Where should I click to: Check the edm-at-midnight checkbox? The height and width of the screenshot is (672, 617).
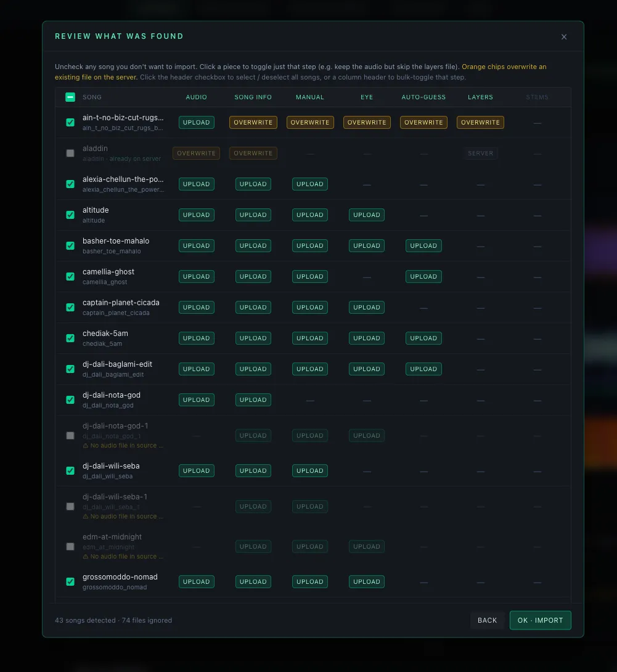(70, 547)
